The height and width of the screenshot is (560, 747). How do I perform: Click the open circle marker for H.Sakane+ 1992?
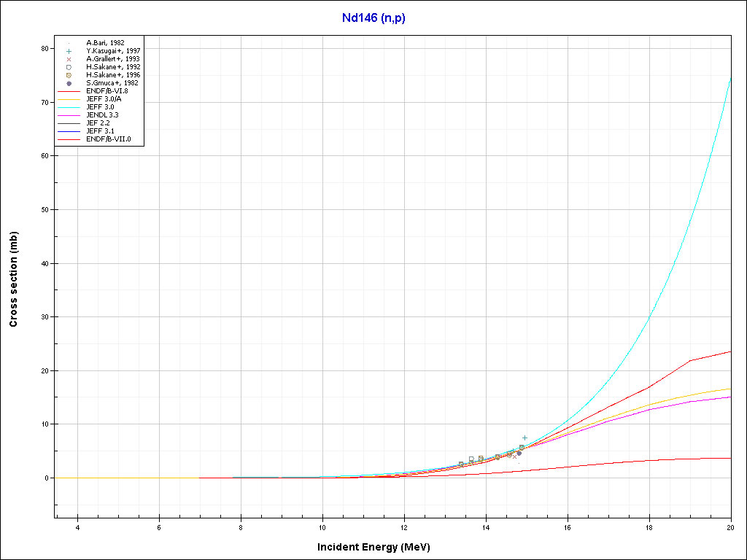point(69,67)
